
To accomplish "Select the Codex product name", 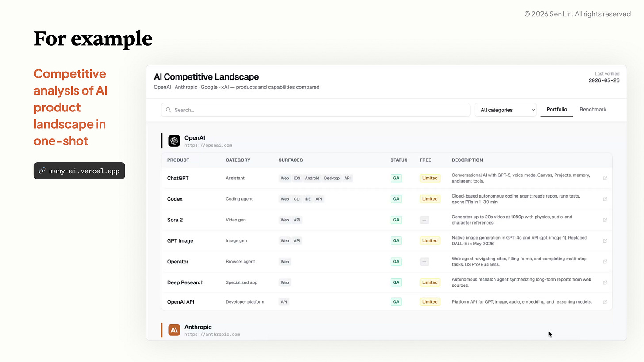I will pos(175,199).
